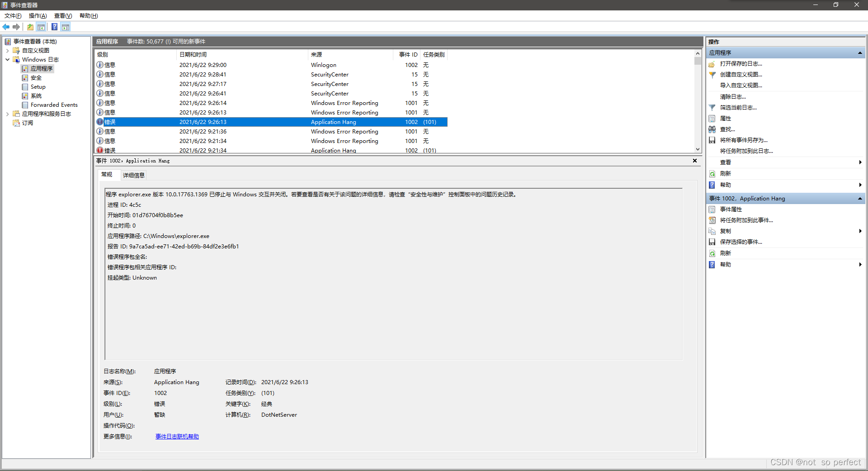Click 将所有事件另存为 save action
This screenshot has height=471, width=868.
tap(743, 140)
